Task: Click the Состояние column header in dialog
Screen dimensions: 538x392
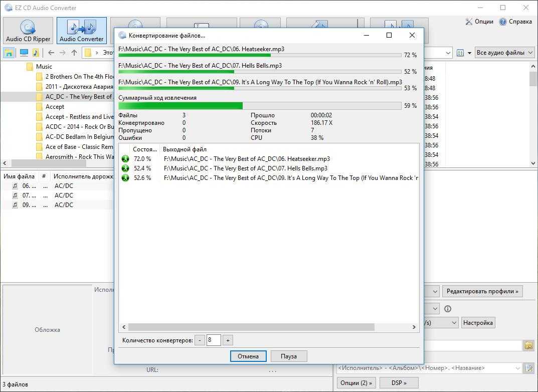Action: click(145, 149)
